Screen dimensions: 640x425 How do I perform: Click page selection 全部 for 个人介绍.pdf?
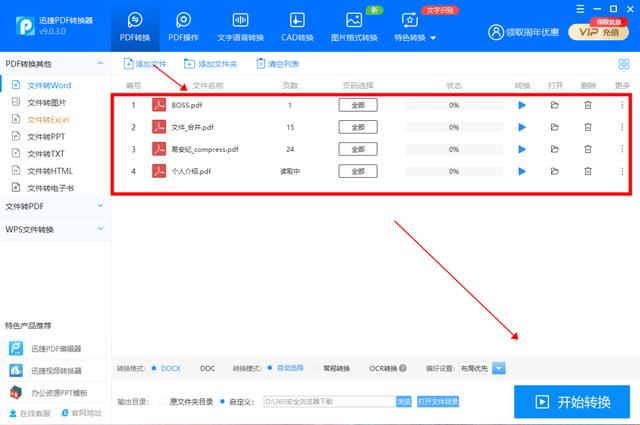coord(358,171)
